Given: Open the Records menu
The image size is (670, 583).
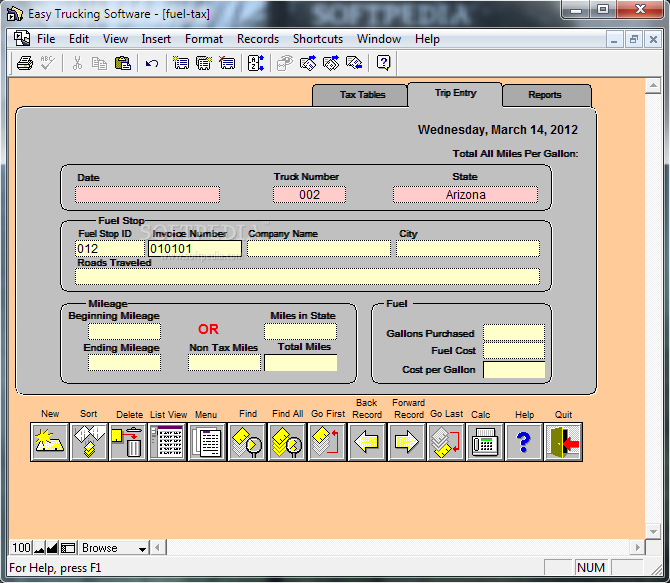Looking at the screenshot, I should coord(258,39).
